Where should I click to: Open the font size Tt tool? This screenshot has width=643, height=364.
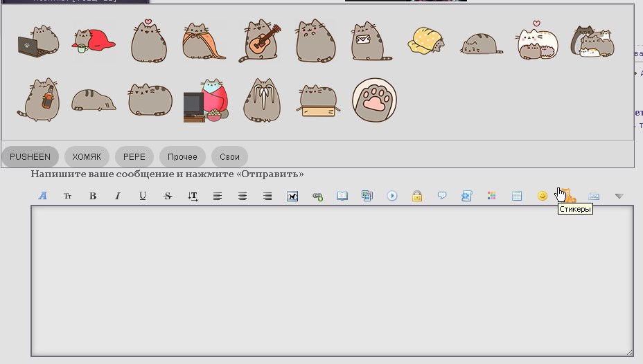point(68,196)
